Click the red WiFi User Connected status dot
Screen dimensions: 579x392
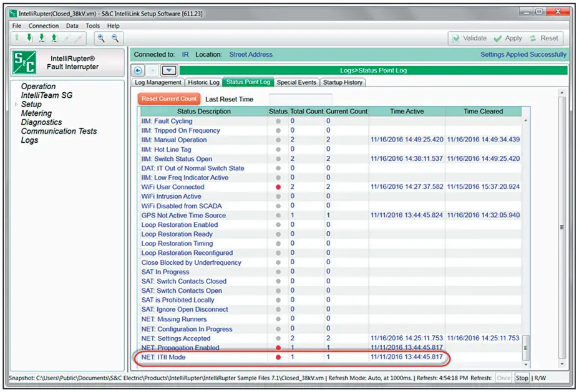coord(278,187)
